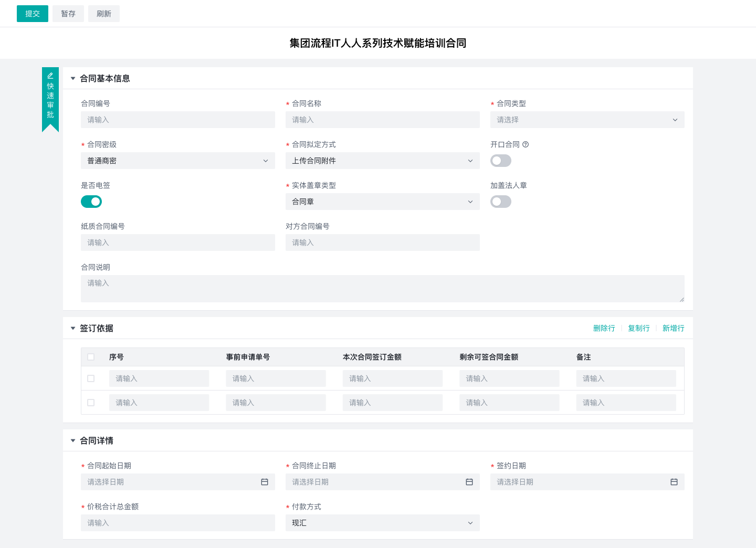Click the 暂存 button
The image size is (756, 548).
tap(68, 14)
